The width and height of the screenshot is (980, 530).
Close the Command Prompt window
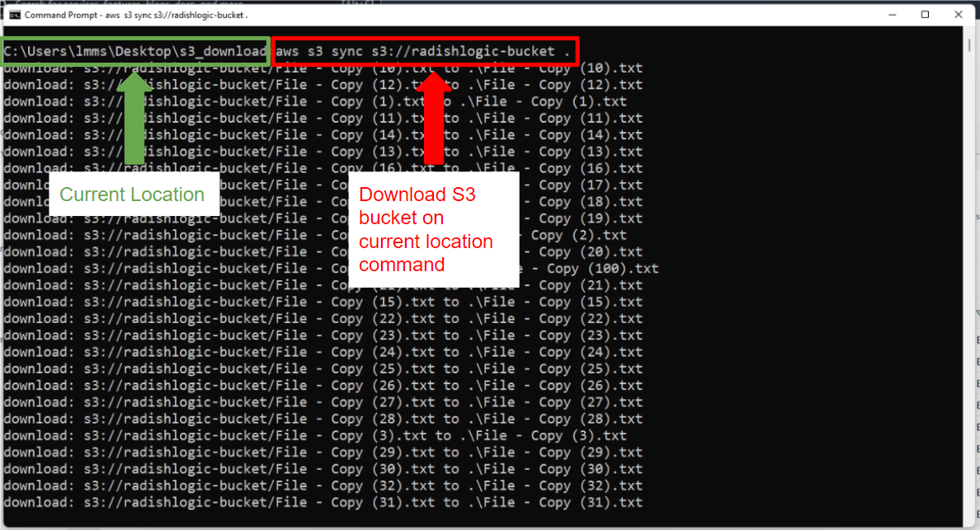958,15
